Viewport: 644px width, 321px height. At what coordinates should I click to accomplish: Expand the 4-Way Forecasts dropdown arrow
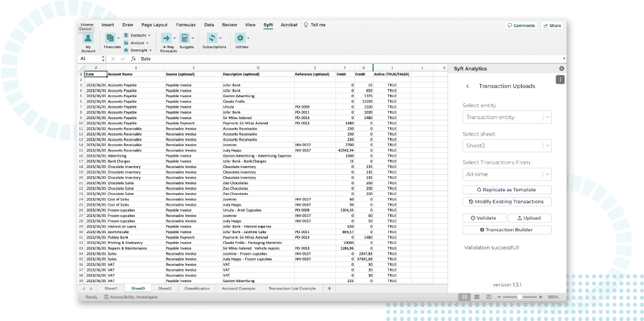pos(174,38)
